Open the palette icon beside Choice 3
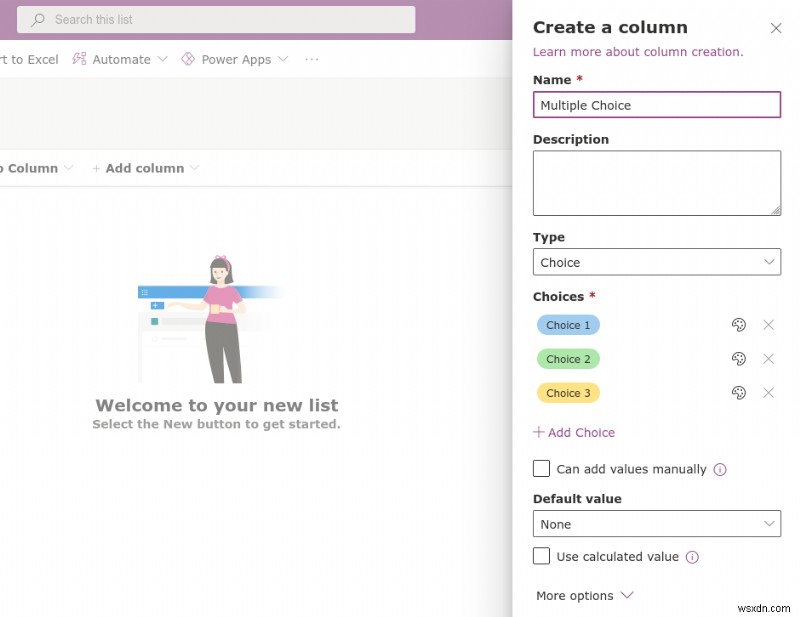This screenshot has width=800, height=617. click(739, 393)
